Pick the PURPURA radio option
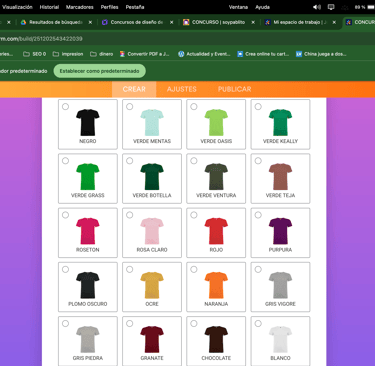375x366 pixels. point(258,215)
